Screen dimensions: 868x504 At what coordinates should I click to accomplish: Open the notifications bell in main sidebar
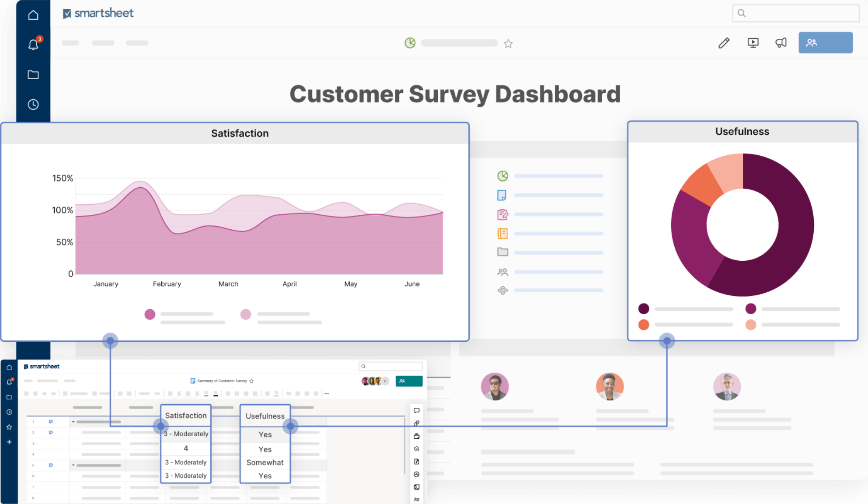point(33,44)
